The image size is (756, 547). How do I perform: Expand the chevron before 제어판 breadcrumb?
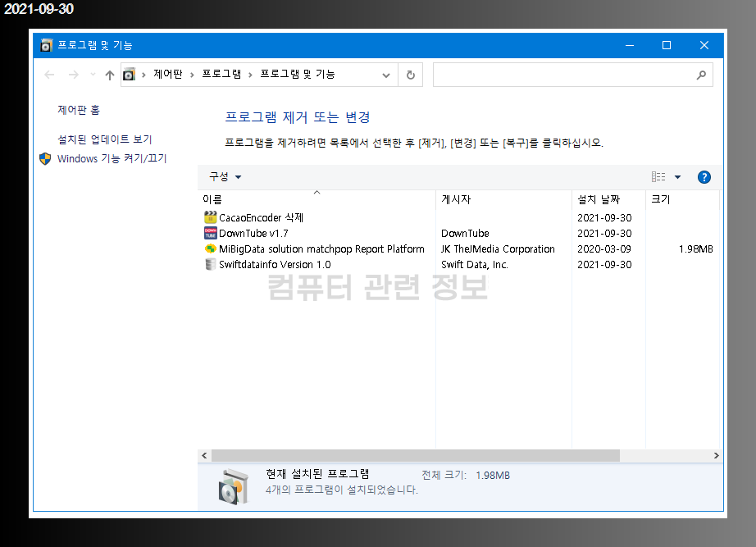tap(143, 75)
